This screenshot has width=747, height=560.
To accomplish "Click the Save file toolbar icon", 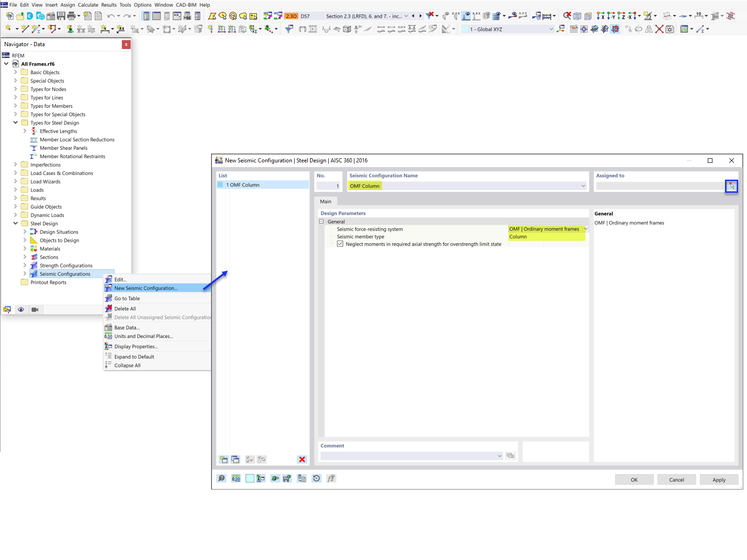I will tap(61, 16).
